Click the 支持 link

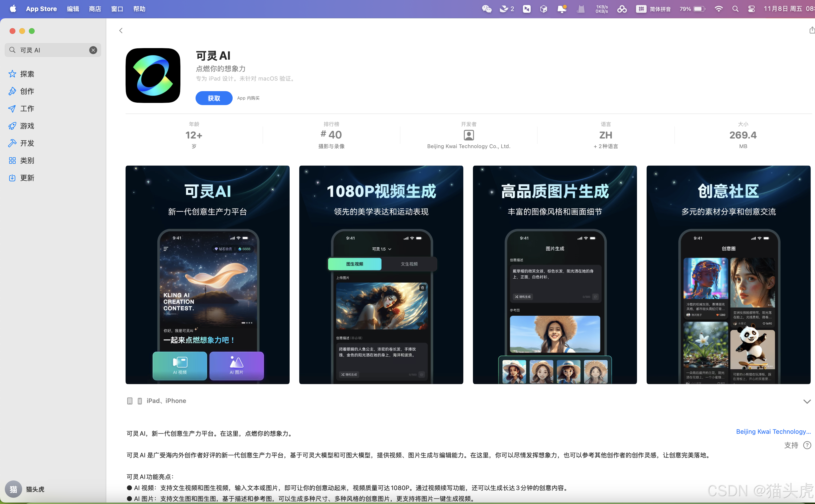tap(791, 445)
